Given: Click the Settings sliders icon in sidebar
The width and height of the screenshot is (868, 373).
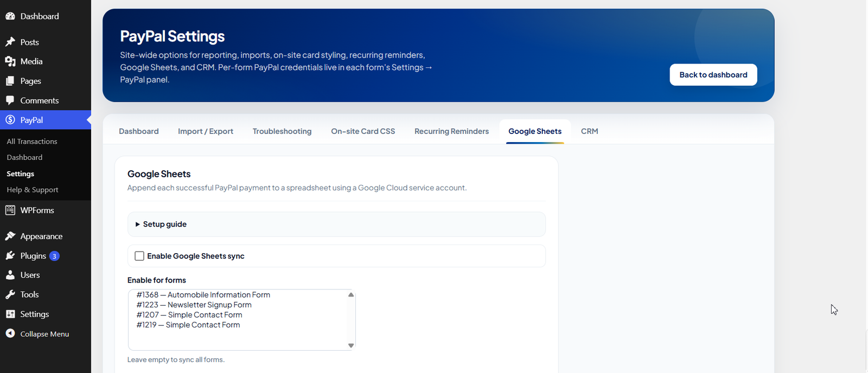Looking at the screenshot, I should (10, 314).
